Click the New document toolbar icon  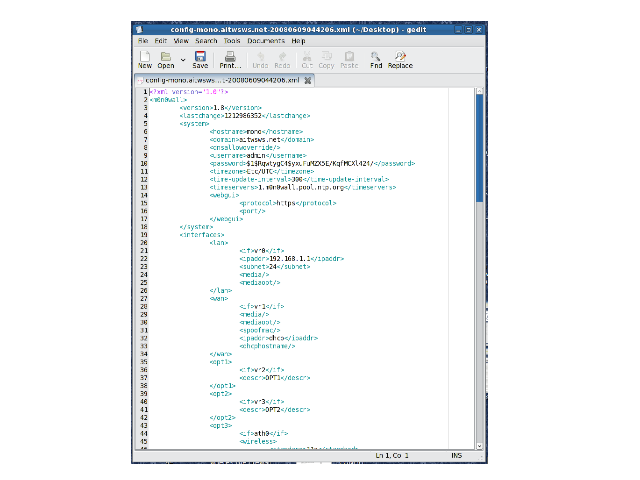pyautogui.click(x=145, y=59)
